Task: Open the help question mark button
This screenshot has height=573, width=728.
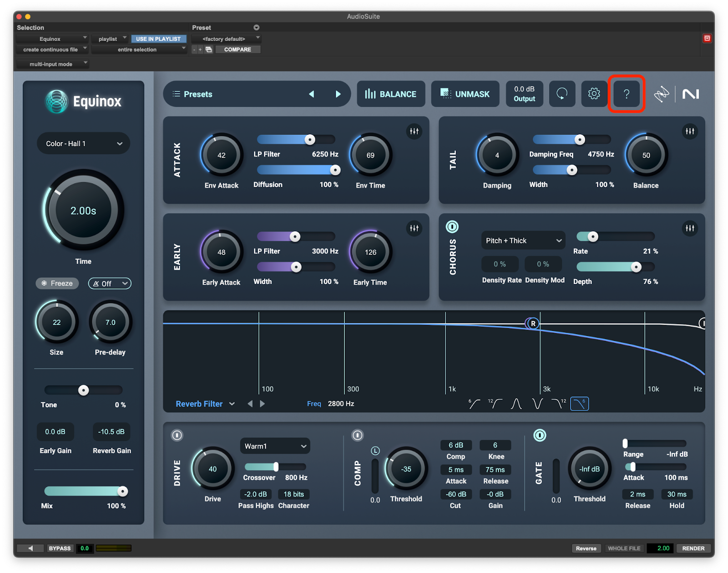Action: coord(626,94)
